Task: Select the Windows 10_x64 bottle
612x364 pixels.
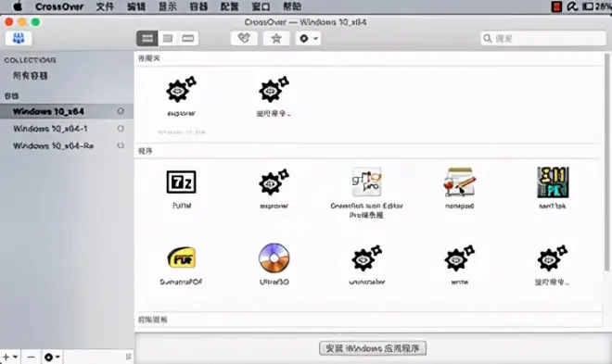Action: point(67,111)
